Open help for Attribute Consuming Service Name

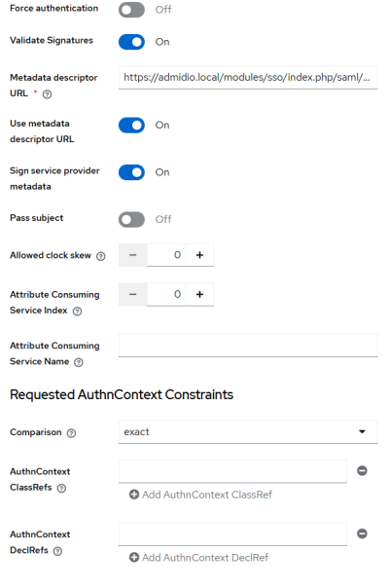(x=79, y=362)
